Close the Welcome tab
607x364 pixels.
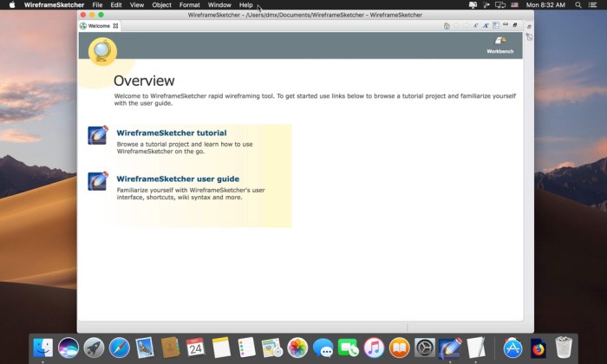pyautogui.click(x=115, y=26)
